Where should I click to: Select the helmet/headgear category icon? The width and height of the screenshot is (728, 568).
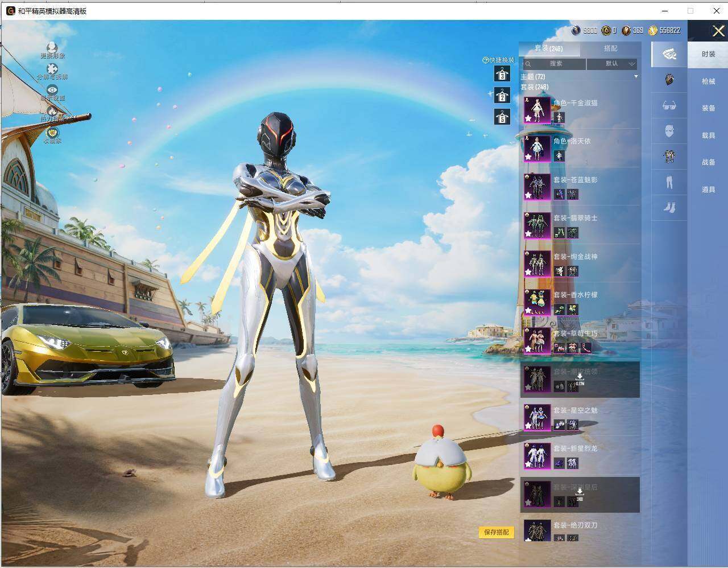click(669, 80)
